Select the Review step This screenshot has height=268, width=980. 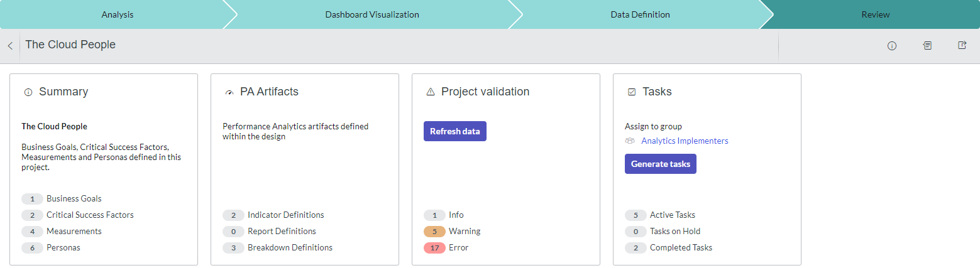[x=875, y=14]
